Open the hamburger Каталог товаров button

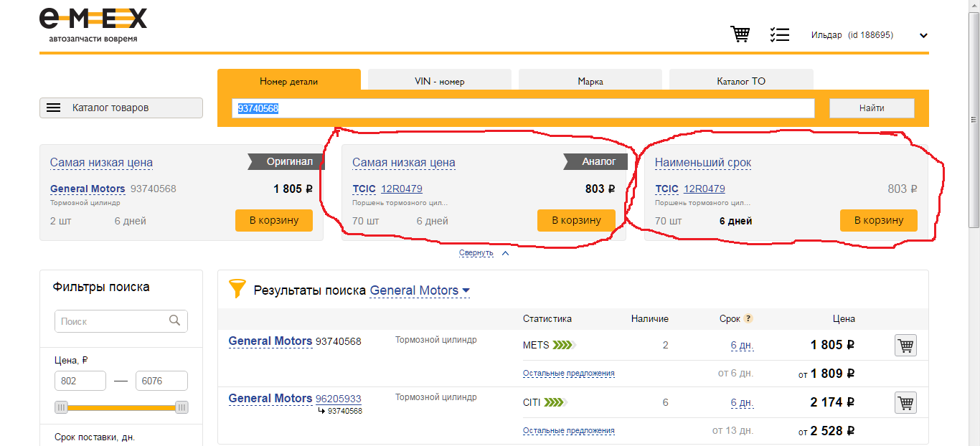(121, 108)
